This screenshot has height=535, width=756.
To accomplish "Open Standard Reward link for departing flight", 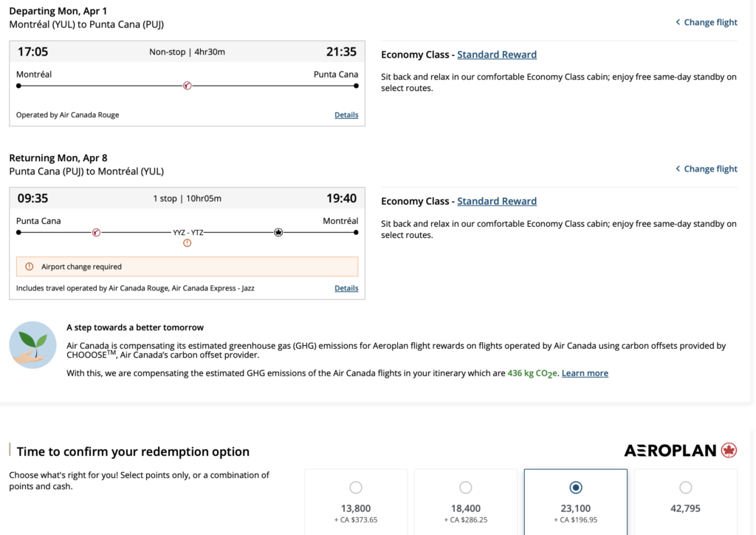I will pos(497,55).
